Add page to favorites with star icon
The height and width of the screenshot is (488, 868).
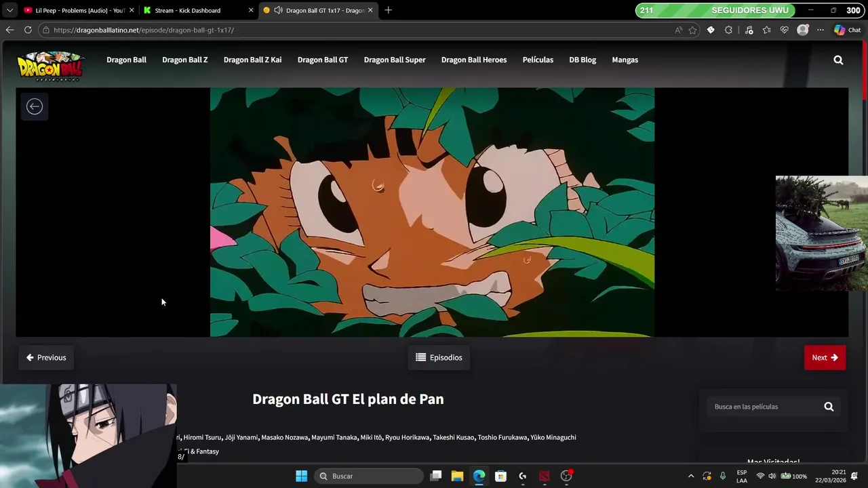(692, 30)
